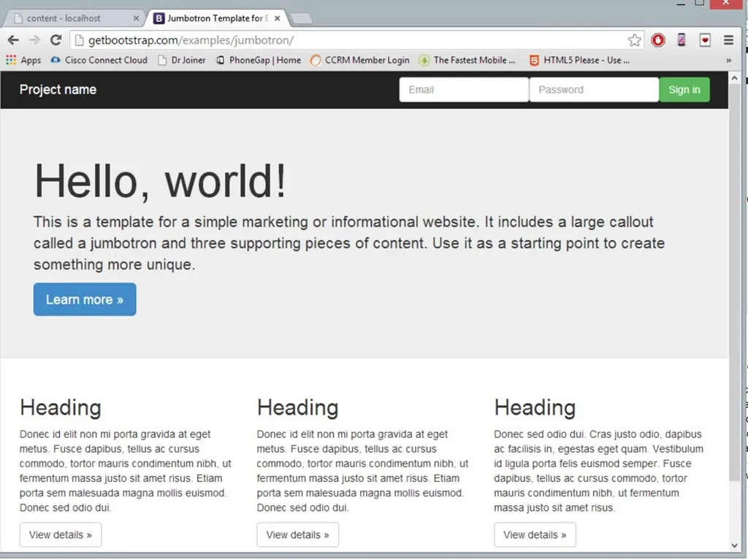
Task: Click the browser forward arrow
Action: (34, 40)
